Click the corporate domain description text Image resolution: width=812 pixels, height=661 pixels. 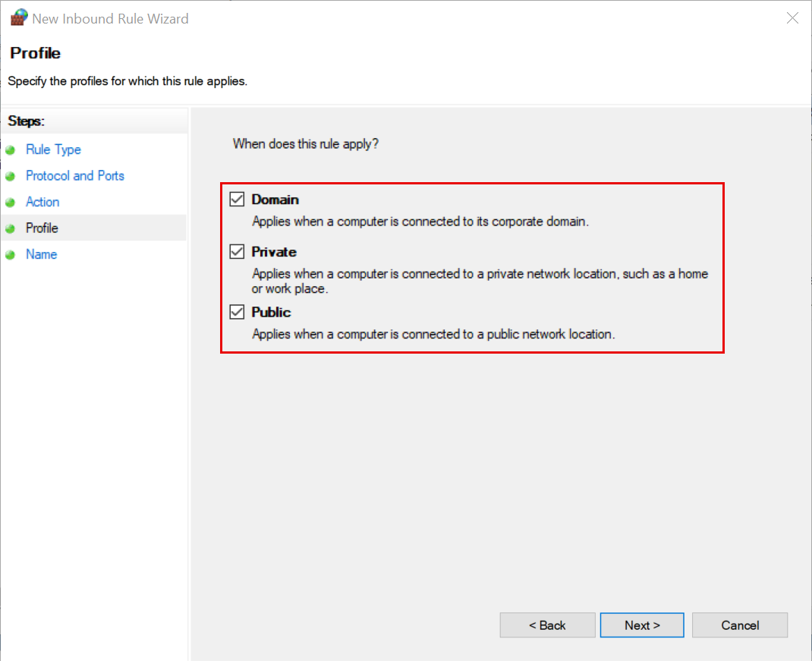(x=420, y=222)
